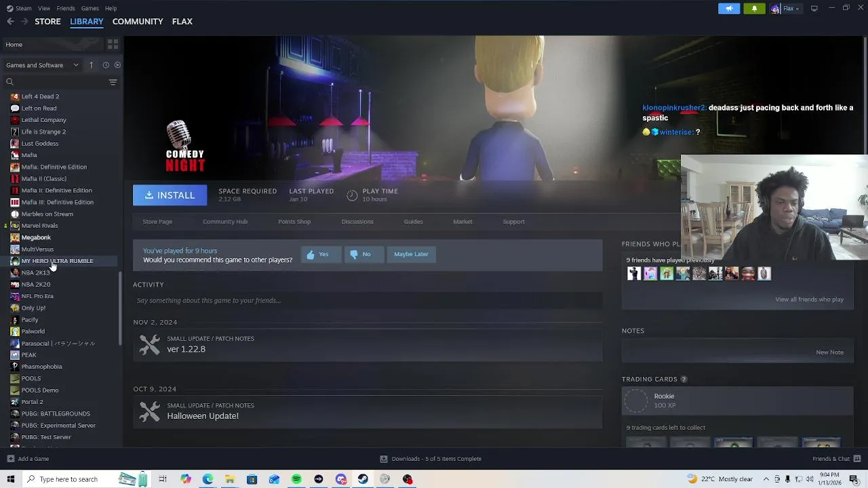The height and width of the screenshot is (488, 868).
Task: Click New Note in Notes panel
Action: click(829, 352)
